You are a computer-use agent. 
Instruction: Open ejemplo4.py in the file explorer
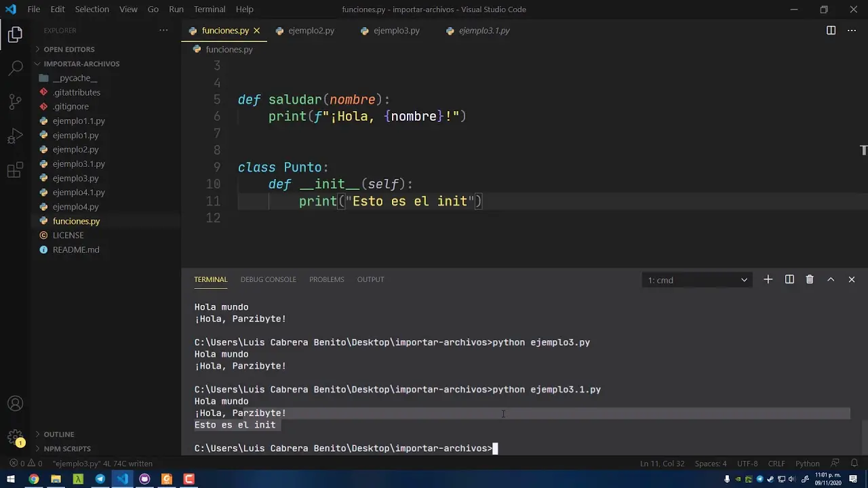click(75, 207)
